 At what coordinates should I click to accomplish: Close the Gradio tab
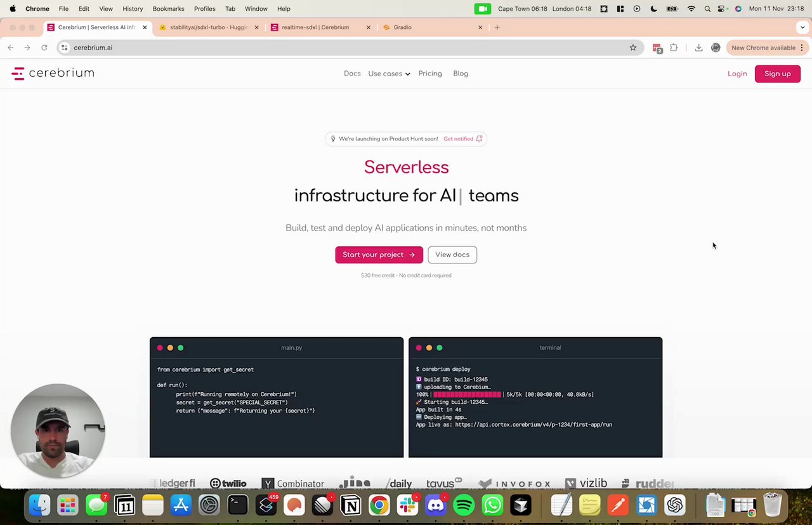(x=480, y=27)
